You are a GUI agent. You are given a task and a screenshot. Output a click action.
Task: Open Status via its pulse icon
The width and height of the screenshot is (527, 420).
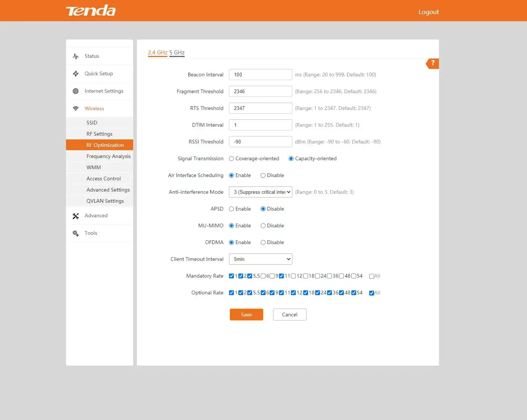[x=76, y=56]
